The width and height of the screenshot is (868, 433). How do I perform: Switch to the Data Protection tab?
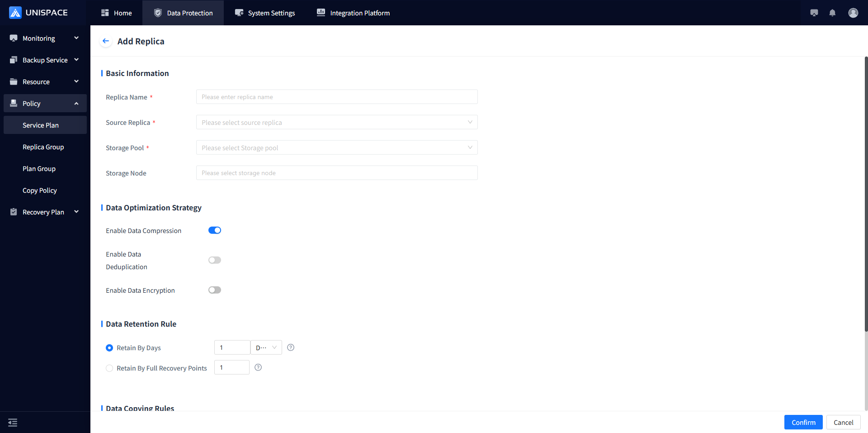pos(183,13)
